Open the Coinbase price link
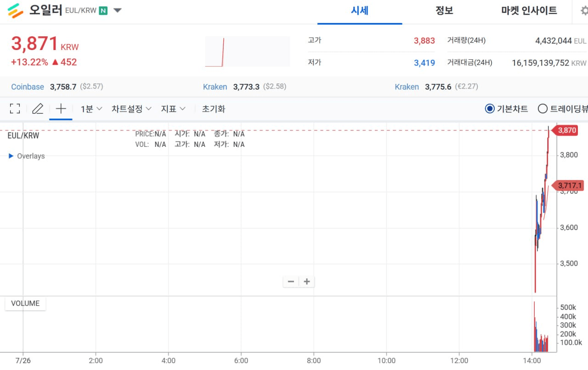 tap(28, 87)
